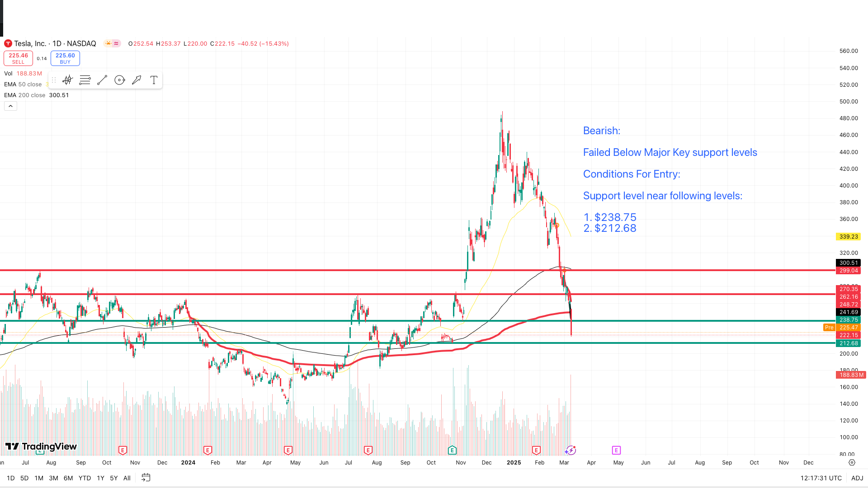Select the 1M date range
This screenshot has width=868, height=488.
pos(39,478)
